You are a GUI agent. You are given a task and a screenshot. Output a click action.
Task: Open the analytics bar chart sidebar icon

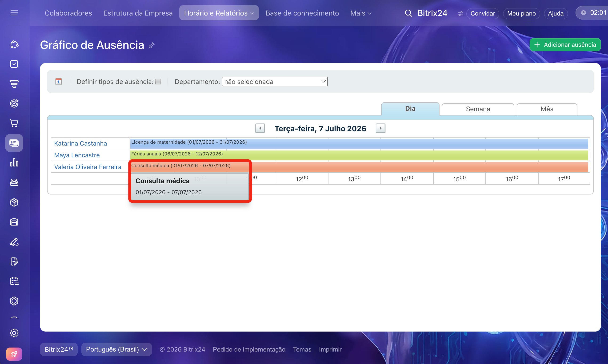point(14,163)
